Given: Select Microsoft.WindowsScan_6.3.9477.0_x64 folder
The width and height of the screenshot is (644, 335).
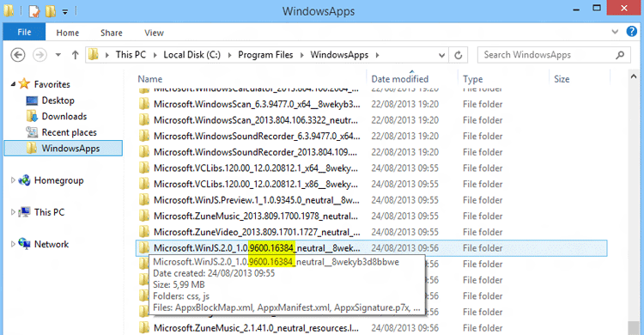Looking at the screenshot, I should [x=371, y=105].
